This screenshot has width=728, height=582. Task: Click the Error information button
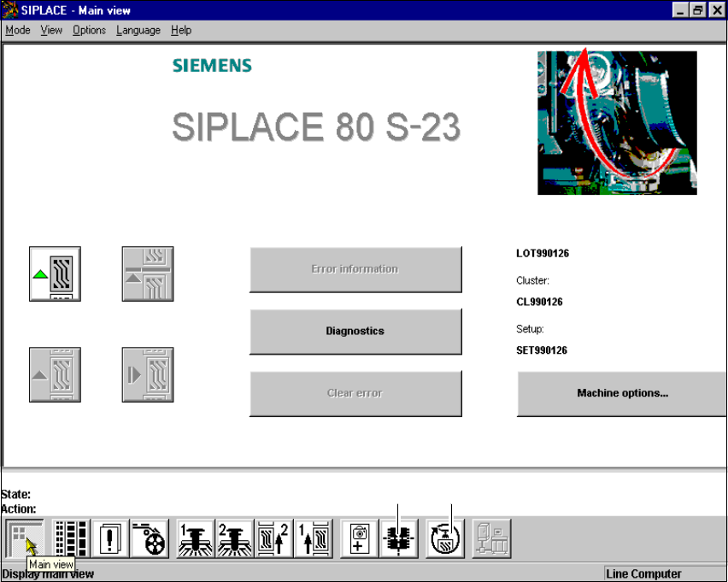[355, 269]
